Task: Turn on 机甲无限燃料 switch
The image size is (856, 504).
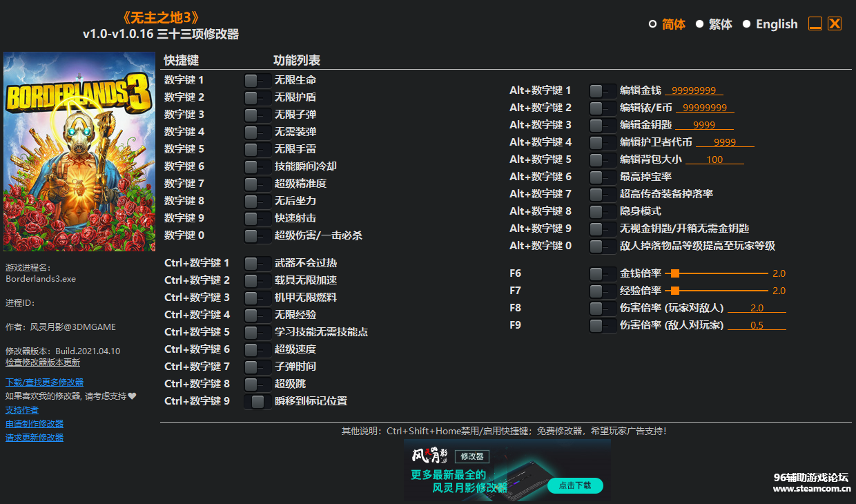Action: tap(257, 298)
